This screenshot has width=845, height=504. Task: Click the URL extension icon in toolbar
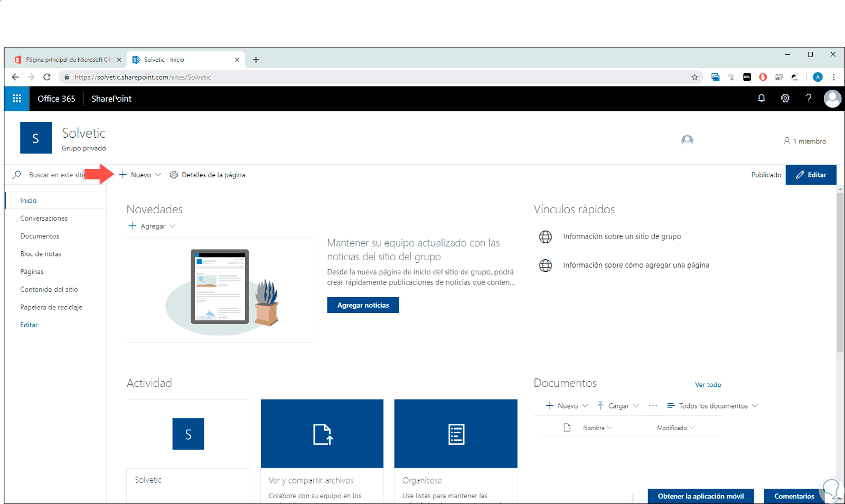click(747, 77)
